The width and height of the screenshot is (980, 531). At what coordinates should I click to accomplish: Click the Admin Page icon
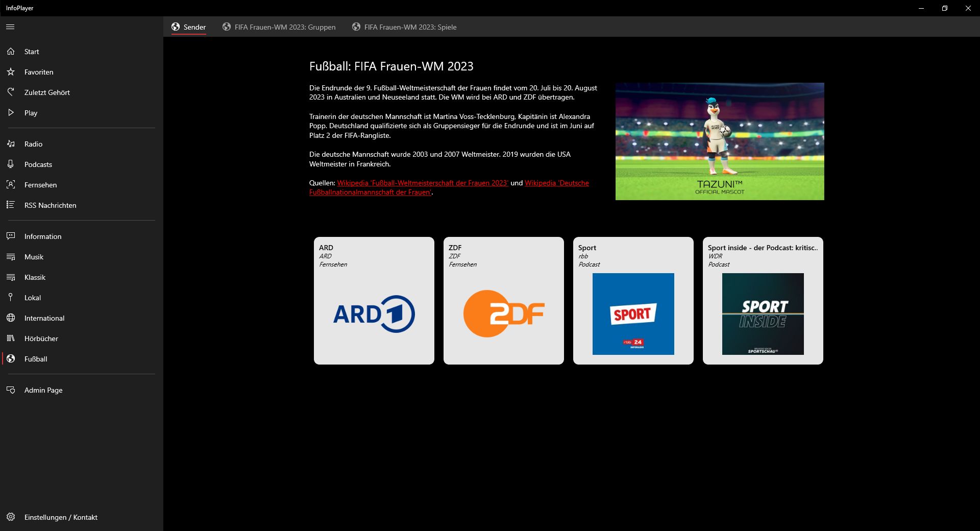[x=11, y=390]
